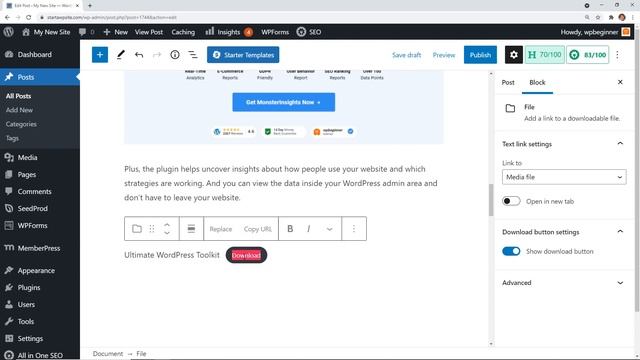
Task: Open the editor options three-dot menu
Action: 617,55
